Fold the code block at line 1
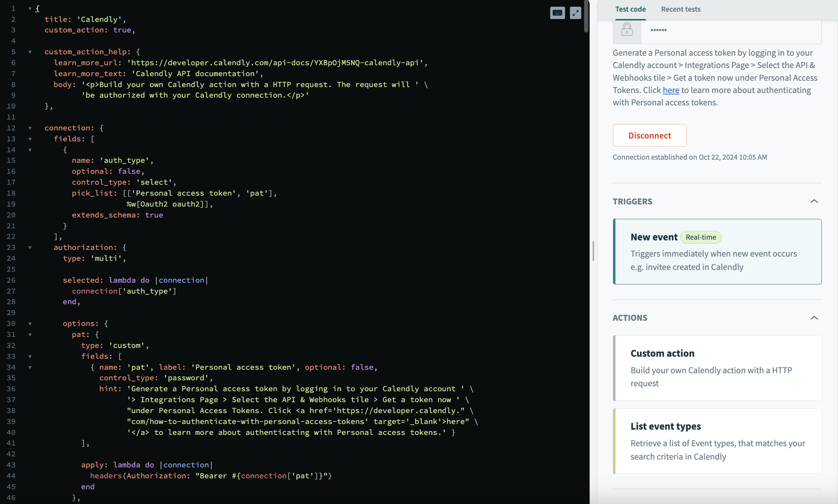 tap(30, 8)
